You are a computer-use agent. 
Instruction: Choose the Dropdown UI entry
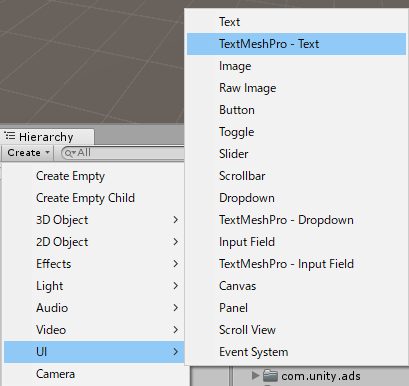tap(296, 198)
